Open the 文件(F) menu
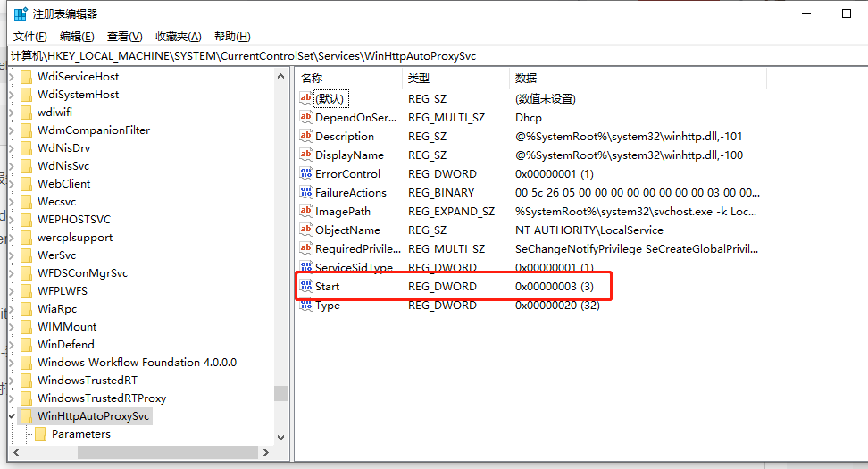This screenshot has width=868, height=469. 29,37
